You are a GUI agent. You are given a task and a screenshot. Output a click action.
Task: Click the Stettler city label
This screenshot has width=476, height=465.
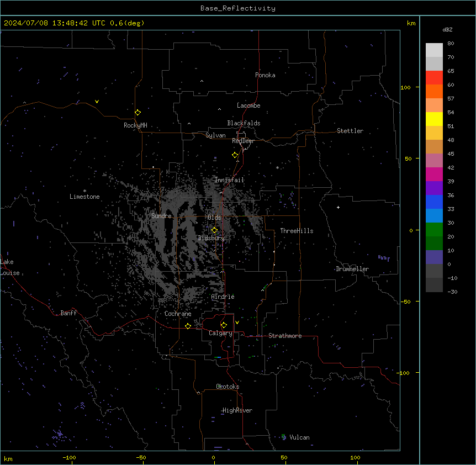tap(350, 131)
